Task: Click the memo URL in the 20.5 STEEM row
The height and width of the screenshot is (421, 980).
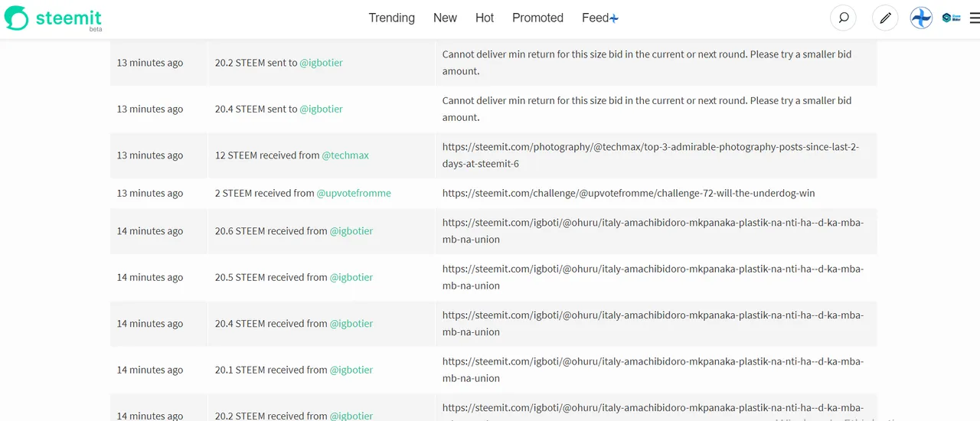Action: click(653, 277)
